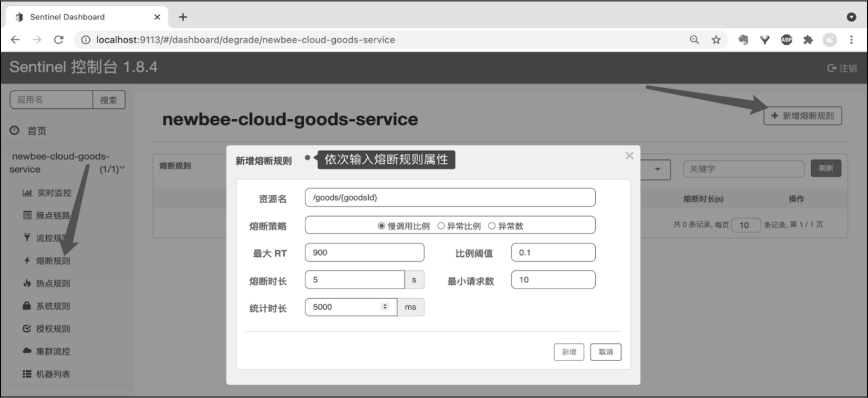The height and width of the screenshot is (398, 868).
Task: Click the tab search down-arrow at browser top right
Action: 852,17
